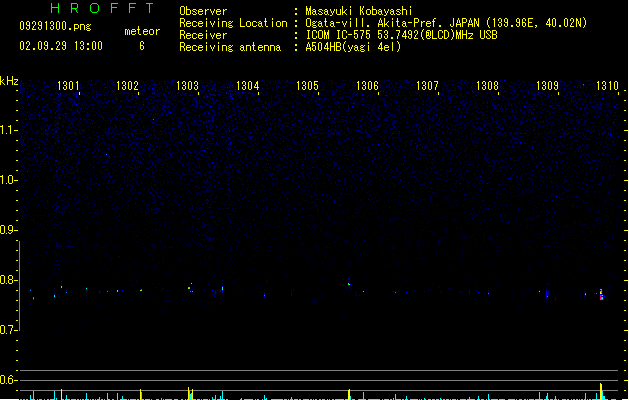Click the date stamp 02.09.29 13:00

pyautogui.click(x=61, y=46)
